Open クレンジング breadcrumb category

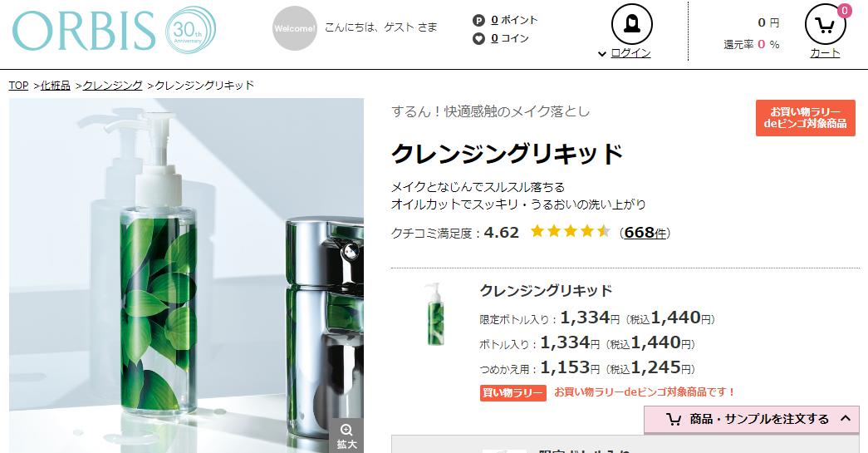(x=112, y=86)
